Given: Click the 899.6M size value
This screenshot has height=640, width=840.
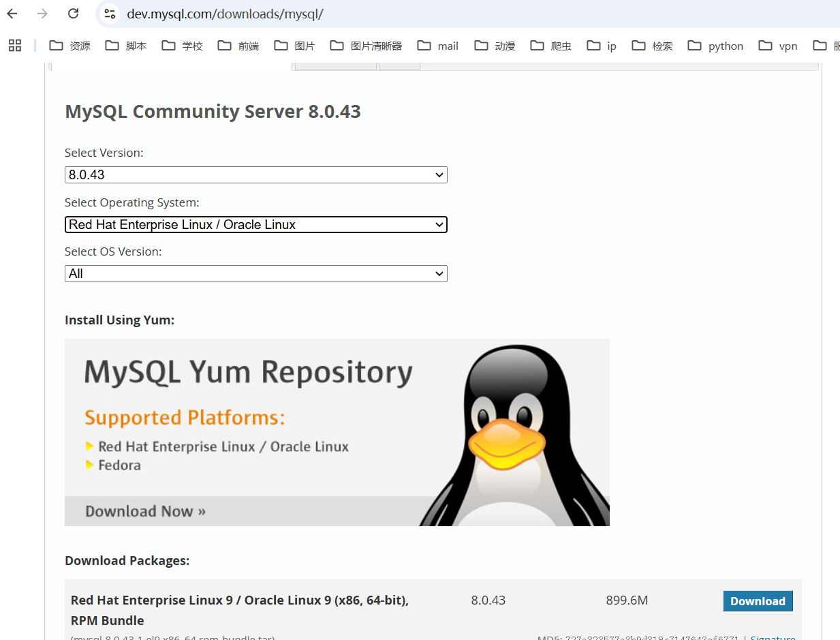Looking at the screenshot, I should click(627, 600).
